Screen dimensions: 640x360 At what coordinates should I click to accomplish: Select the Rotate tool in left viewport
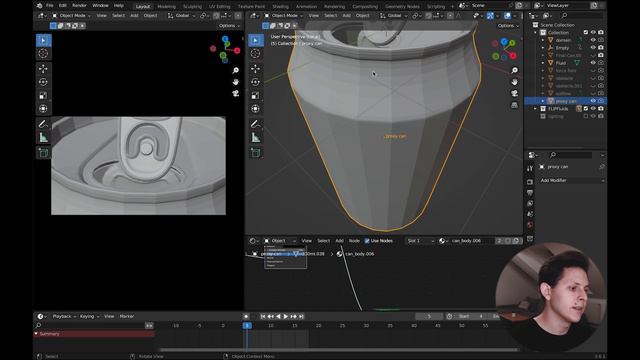tap(43, 82)
